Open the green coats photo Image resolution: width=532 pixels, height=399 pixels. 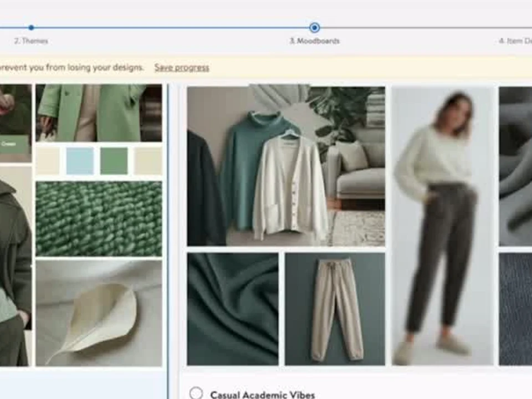99,113
